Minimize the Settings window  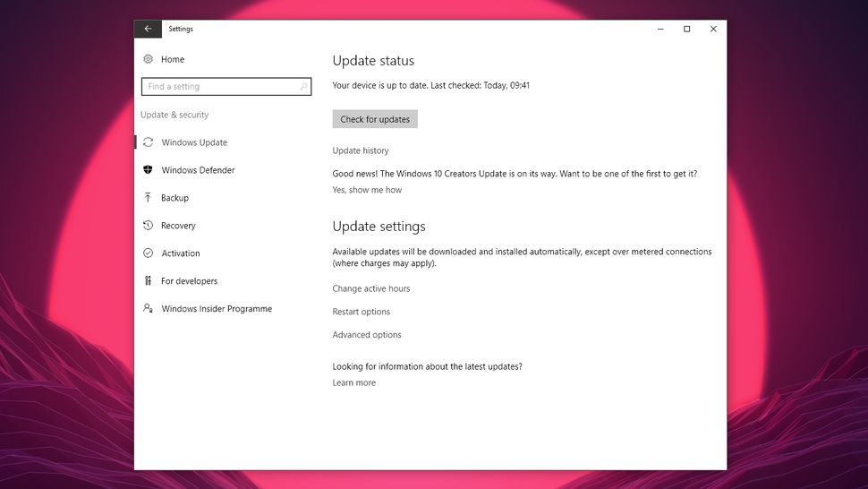point(660,29)
